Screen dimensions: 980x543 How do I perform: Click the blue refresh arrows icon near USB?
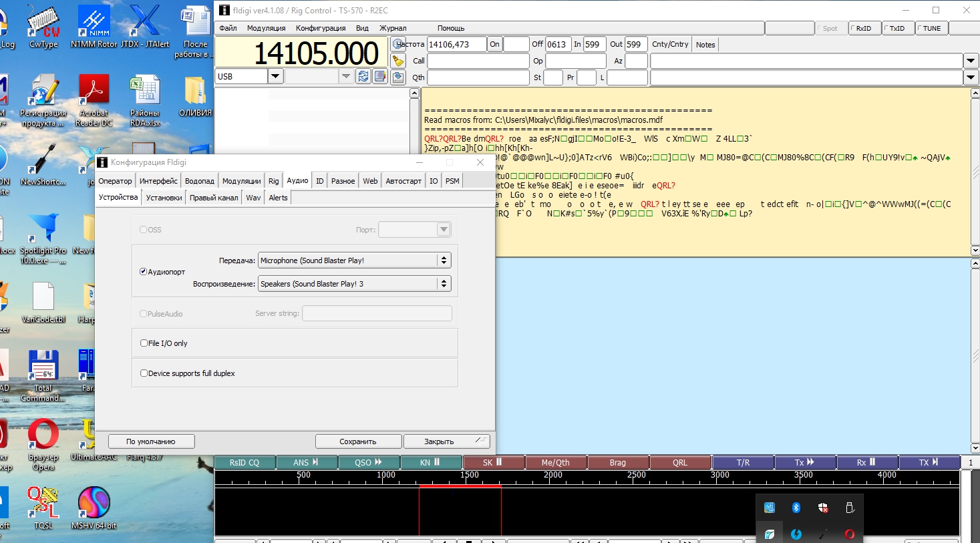click(x=363, y=76)
